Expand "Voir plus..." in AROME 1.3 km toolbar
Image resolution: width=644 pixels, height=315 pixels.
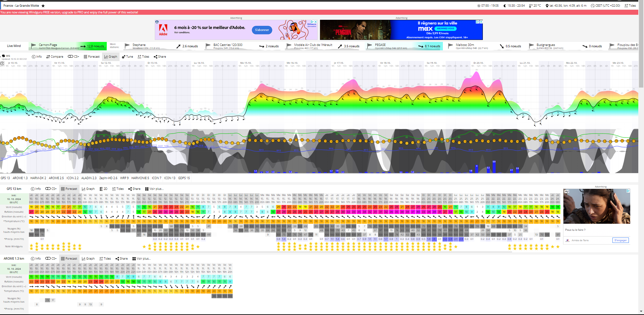(x=141, y=259)
